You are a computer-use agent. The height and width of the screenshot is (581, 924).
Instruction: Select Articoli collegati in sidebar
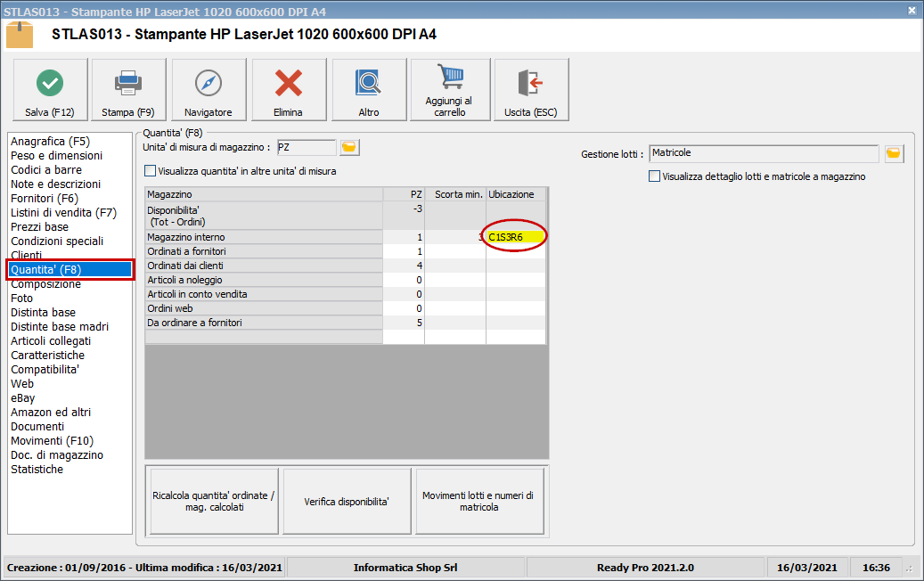(51, 341)
